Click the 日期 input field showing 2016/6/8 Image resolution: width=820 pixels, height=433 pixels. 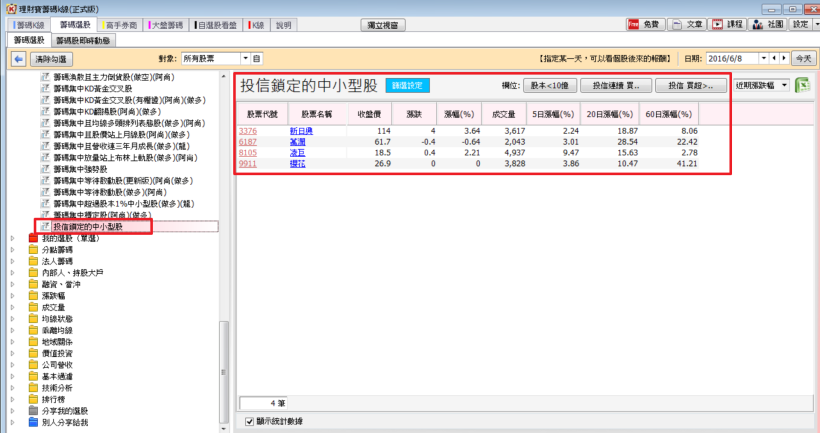pos(732,59)
